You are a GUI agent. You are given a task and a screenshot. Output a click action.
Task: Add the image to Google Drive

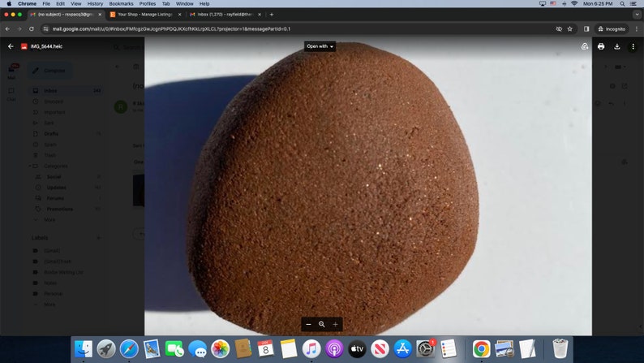[585, 46]
